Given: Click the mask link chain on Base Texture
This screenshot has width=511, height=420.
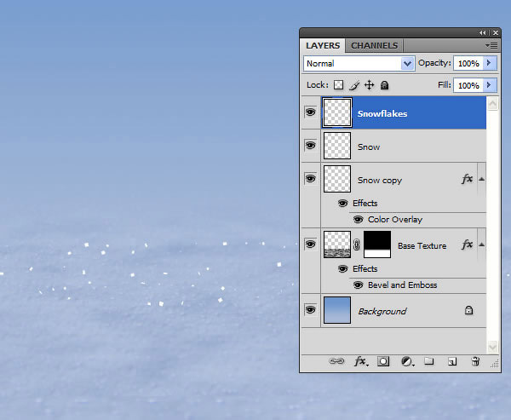Looking at the screenshot, I should [357, 245].
